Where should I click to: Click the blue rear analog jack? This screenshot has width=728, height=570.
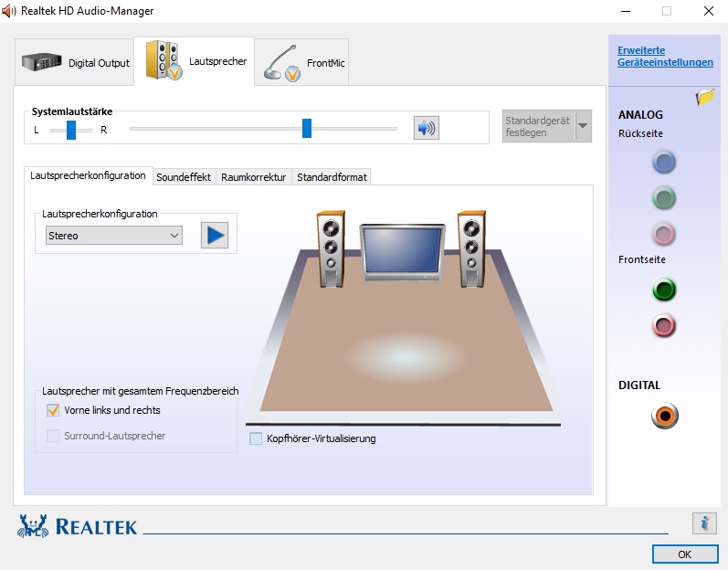664,163
